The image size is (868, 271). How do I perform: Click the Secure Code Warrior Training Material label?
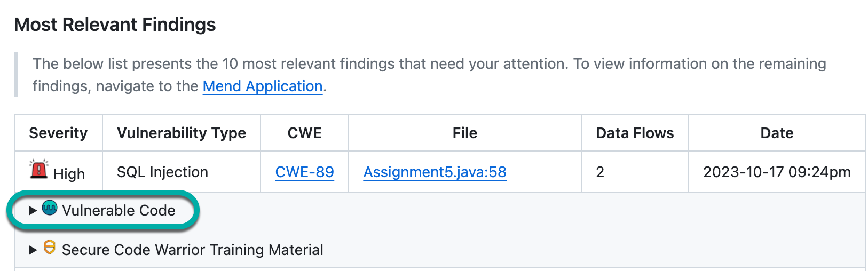click(x=192, y=250)
